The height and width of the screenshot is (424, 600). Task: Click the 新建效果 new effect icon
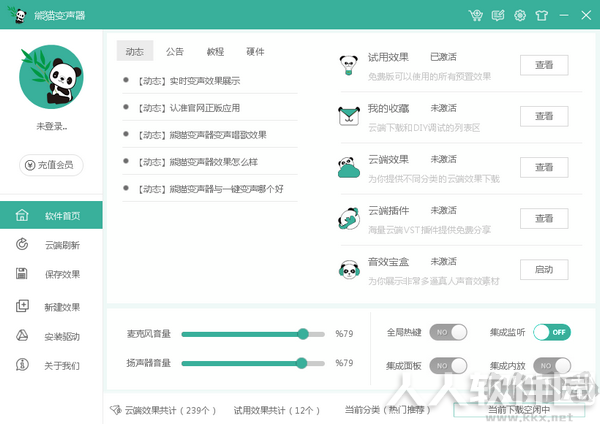point(22,306)
